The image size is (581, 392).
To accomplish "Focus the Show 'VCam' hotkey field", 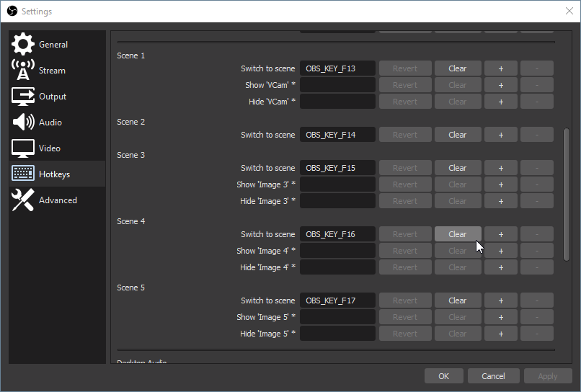I will tap(337, 85).
